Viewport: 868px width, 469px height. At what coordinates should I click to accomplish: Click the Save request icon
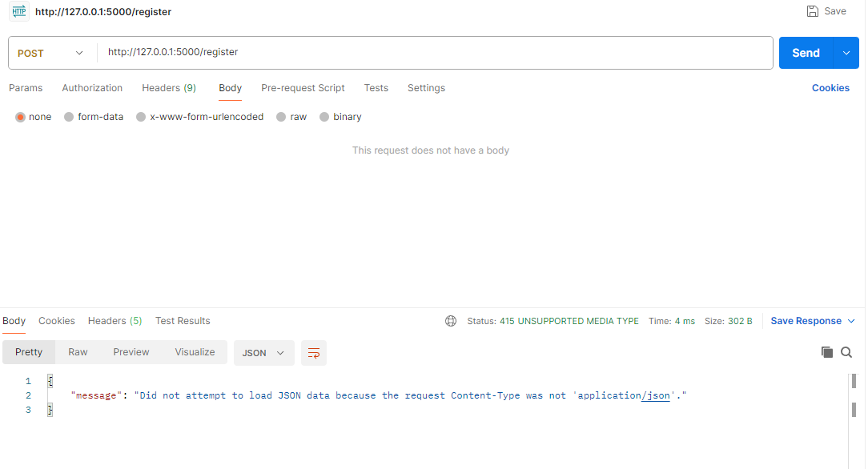coord(813,11)
